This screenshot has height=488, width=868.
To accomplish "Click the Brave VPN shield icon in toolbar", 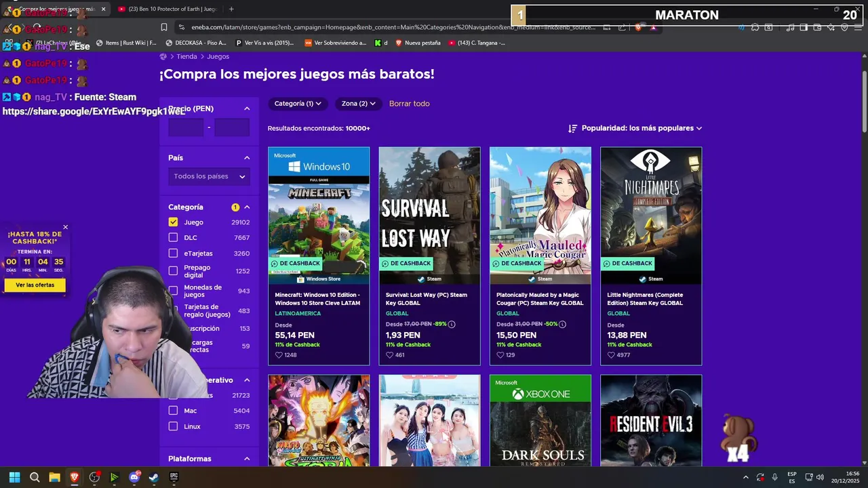I will tap(844, 27).
